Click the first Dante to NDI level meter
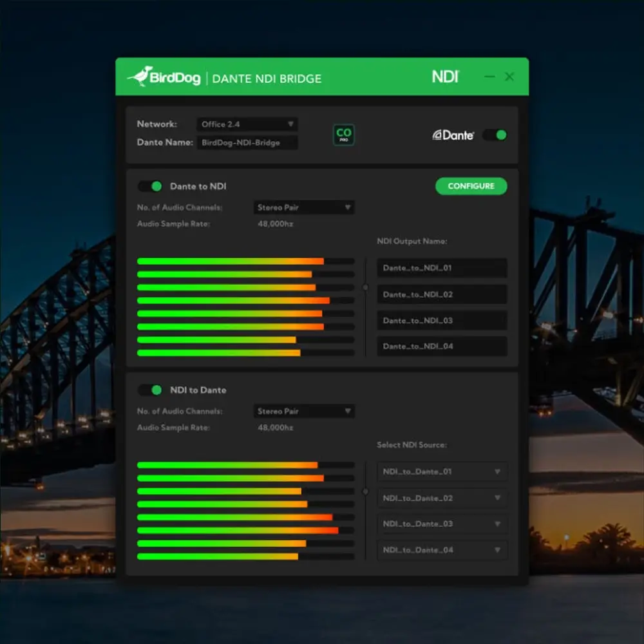The image size is (644, 644). (x=245, y=261)
